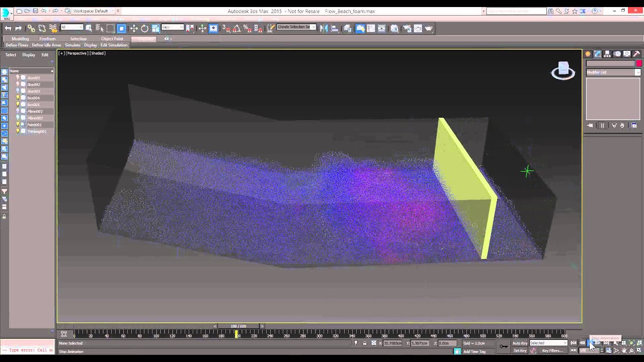Open Define Flows panel

point(17,45)
